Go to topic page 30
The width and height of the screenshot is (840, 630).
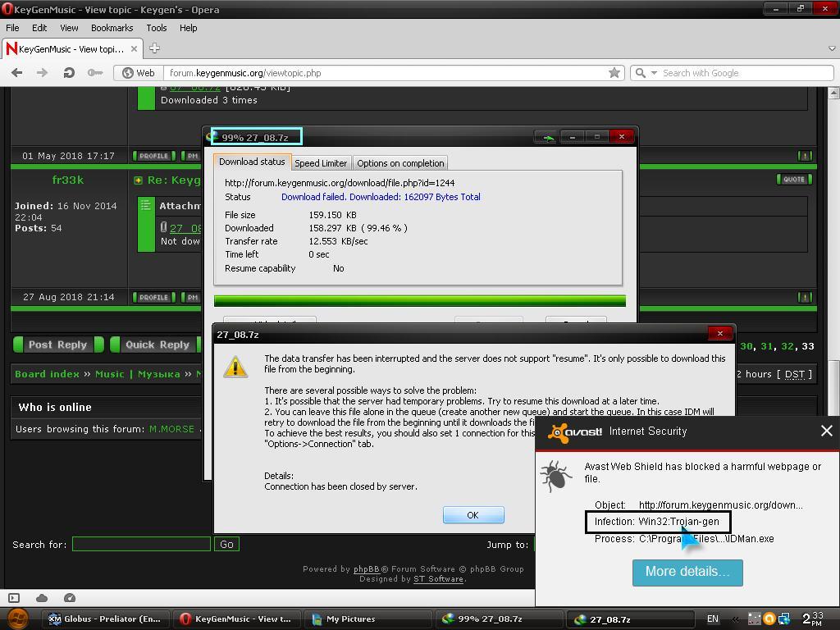pyautogui.click(x=746, y=347)
